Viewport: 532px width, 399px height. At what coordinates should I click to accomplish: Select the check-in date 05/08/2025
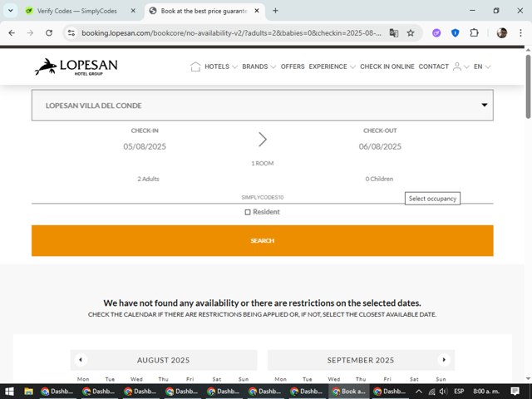pos(145,146)
